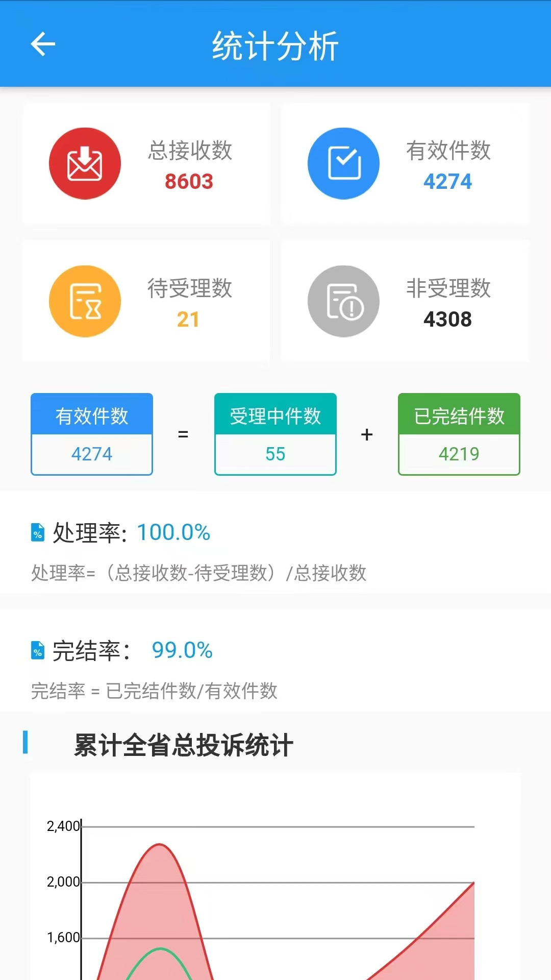Screen dimensions: 551x980
Task: Tap the gray non-accepted document icon
Action: 343,301
